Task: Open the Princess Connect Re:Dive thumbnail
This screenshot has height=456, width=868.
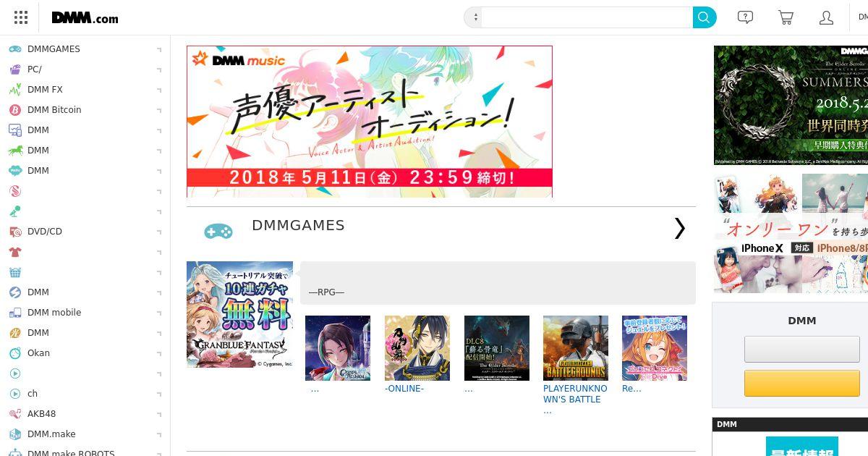Action: click(x=655, y=348)
